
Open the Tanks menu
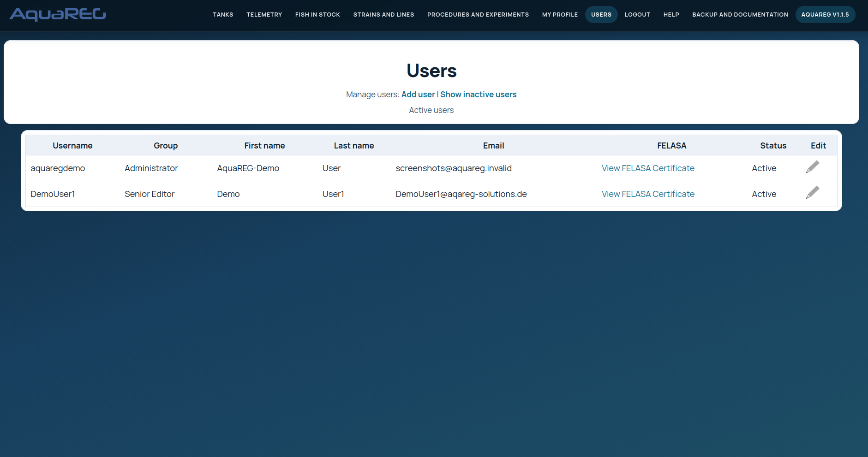point(223,15)
